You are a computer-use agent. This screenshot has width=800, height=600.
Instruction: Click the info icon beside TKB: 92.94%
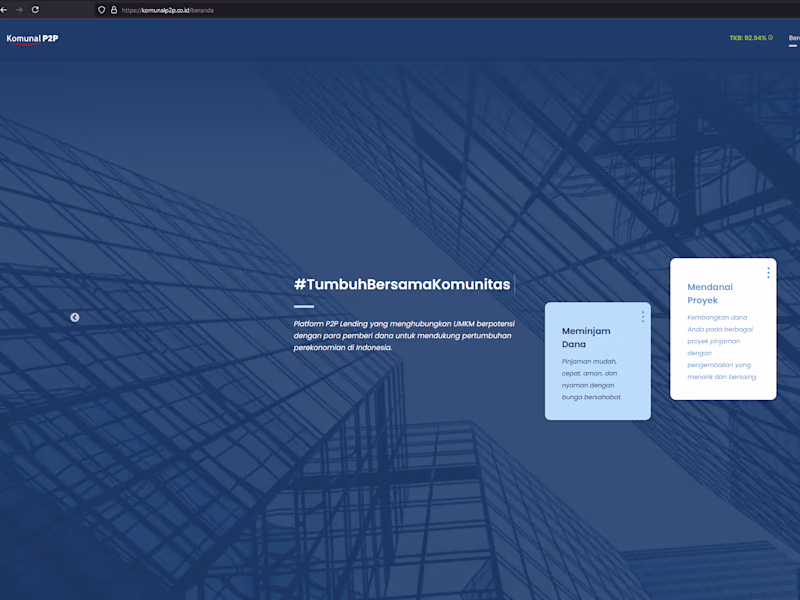pyautogui.click(x=771, y=36)
